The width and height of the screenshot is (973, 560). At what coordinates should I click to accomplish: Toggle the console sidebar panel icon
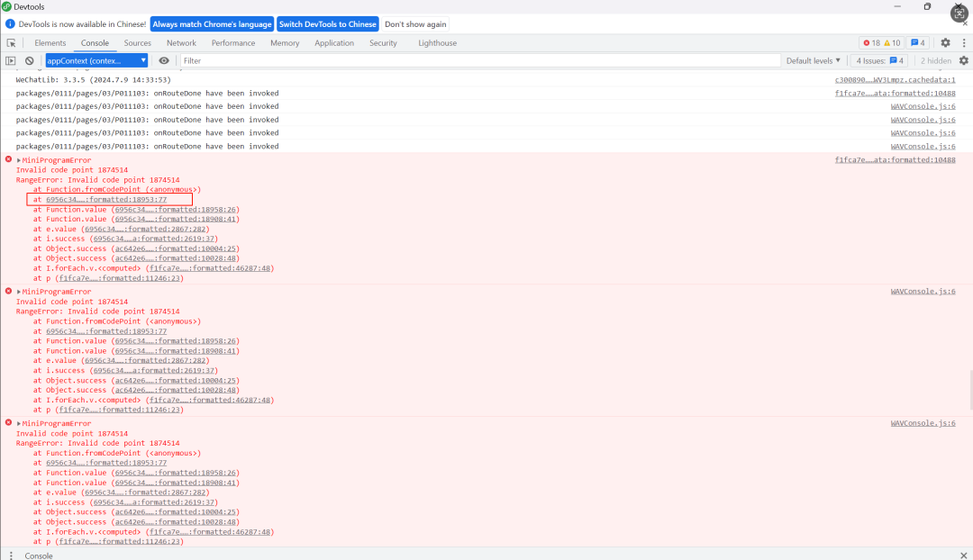point(11,61)
